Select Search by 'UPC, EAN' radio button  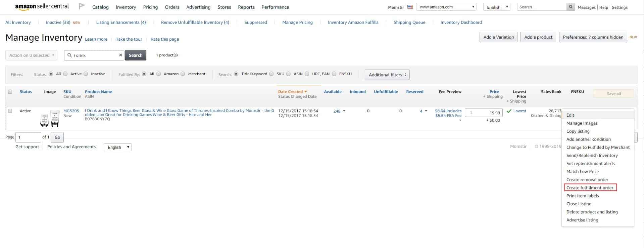307,74
